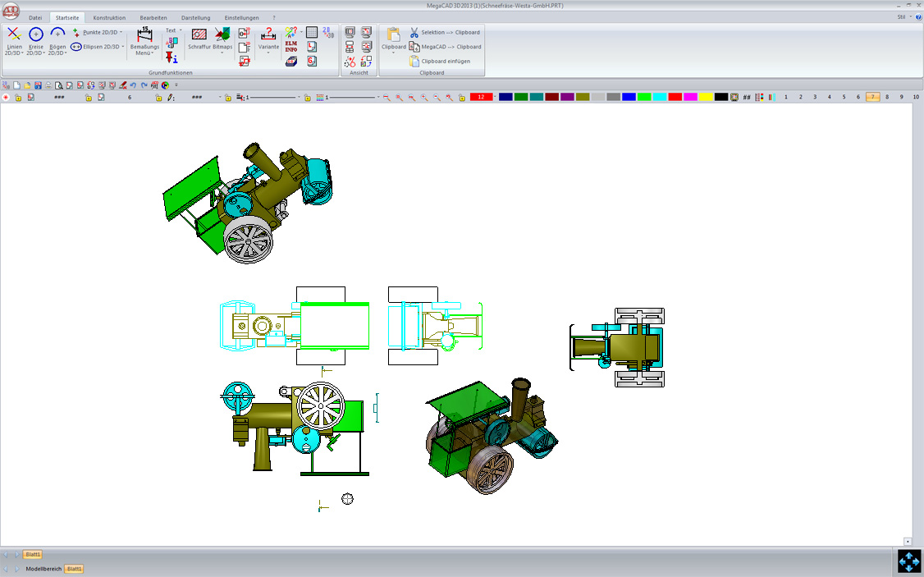Image resolution: width=924 pixels, height=577 pixels.
Task: Click the undo arrow in quick toolbar
Action: (x=133, y=85)
